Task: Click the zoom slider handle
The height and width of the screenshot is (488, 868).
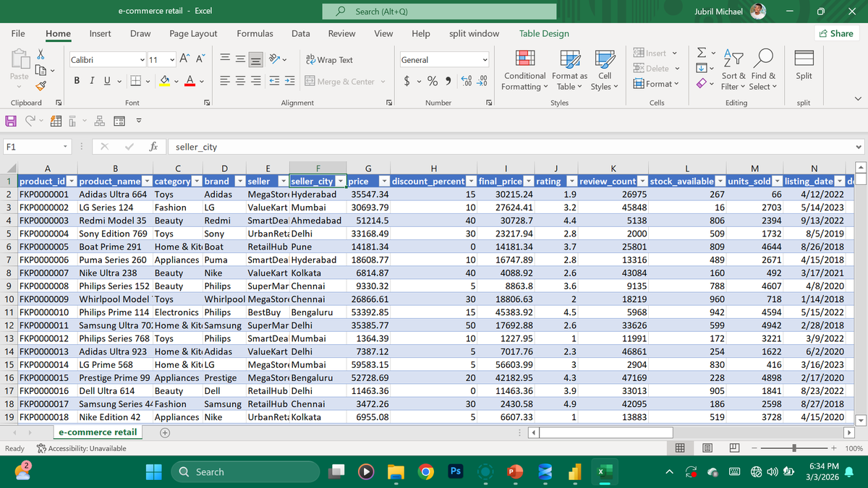Action: click(x=795, y=448)
